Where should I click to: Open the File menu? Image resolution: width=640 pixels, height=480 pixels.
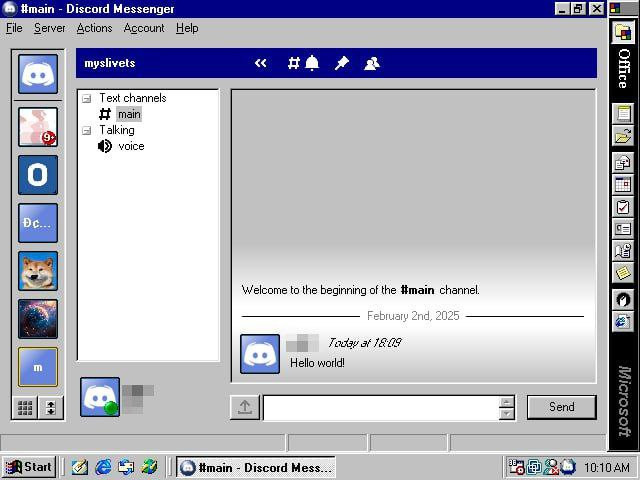point(14,28)
